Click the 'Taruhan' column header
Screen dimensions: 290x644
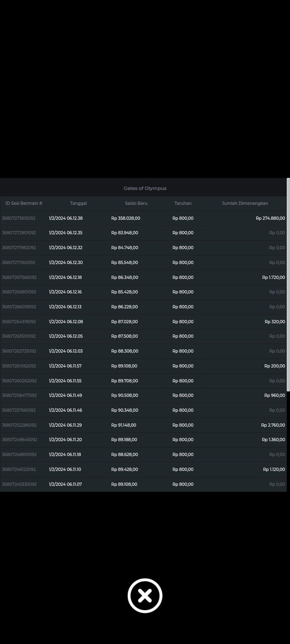point(183,203)
